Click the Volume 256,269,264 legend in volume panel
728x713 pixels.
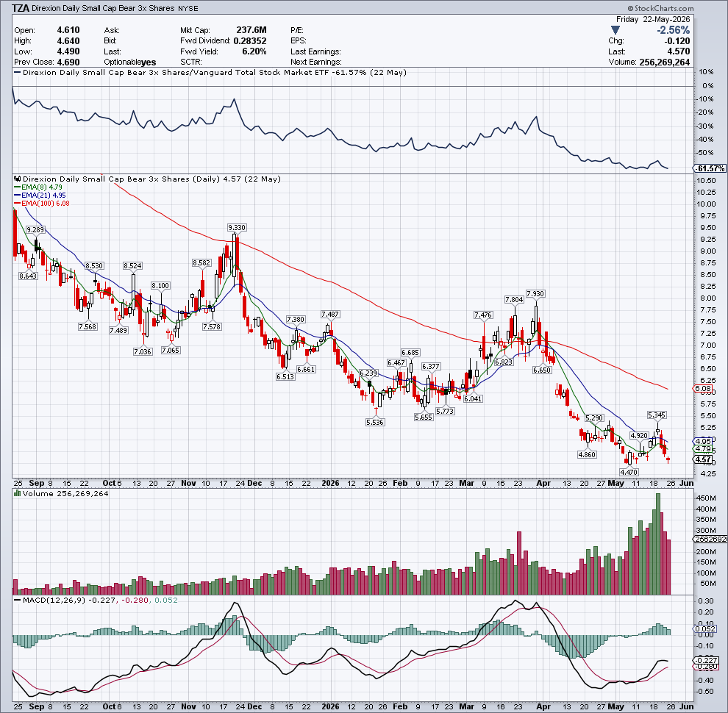click(61, 493)
